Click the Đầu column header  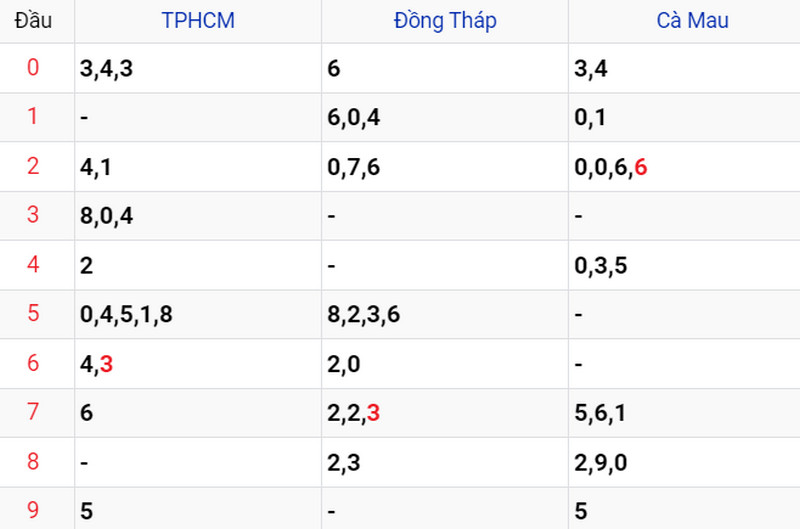33,21
